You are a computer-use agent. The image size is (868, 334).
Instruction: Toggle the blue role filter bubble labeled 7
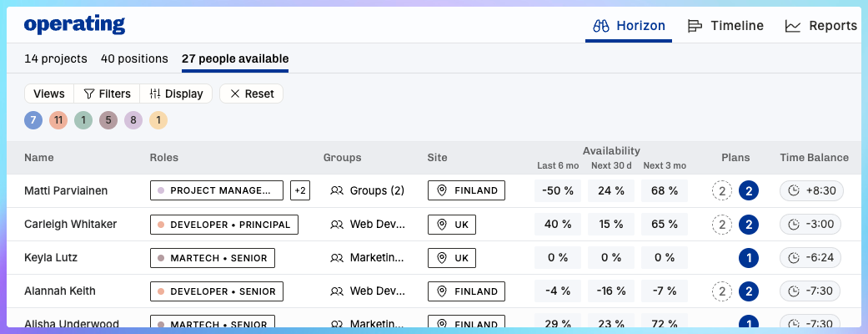33,120
